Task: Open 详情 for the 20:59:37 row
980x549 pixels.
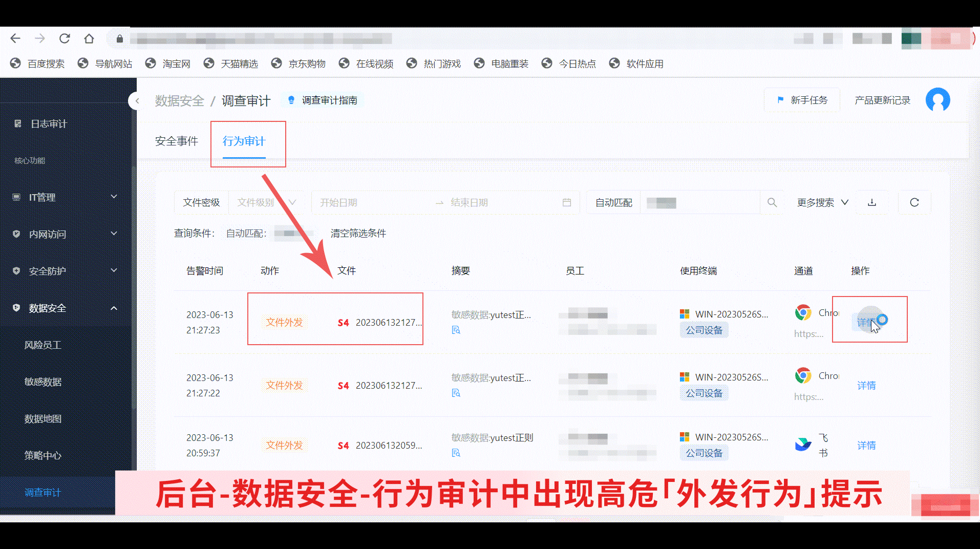Action: click(x=866, y=446)
